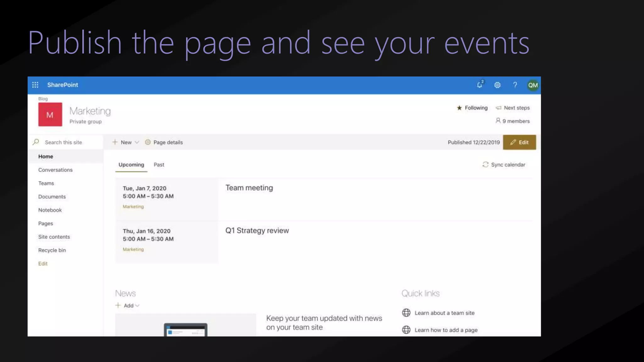Click the Published 12/22/2019 status text
This screenshot has height=362, width=644.
pyautogui.click(x=474, y=142)
